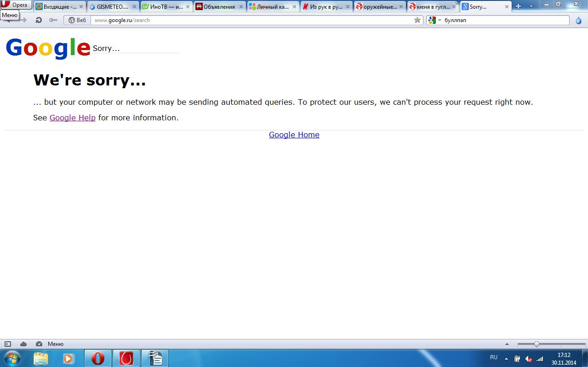Reload the page with the refresh icon
This screenshot has width=588, height=367.
[x=39, y=20]
